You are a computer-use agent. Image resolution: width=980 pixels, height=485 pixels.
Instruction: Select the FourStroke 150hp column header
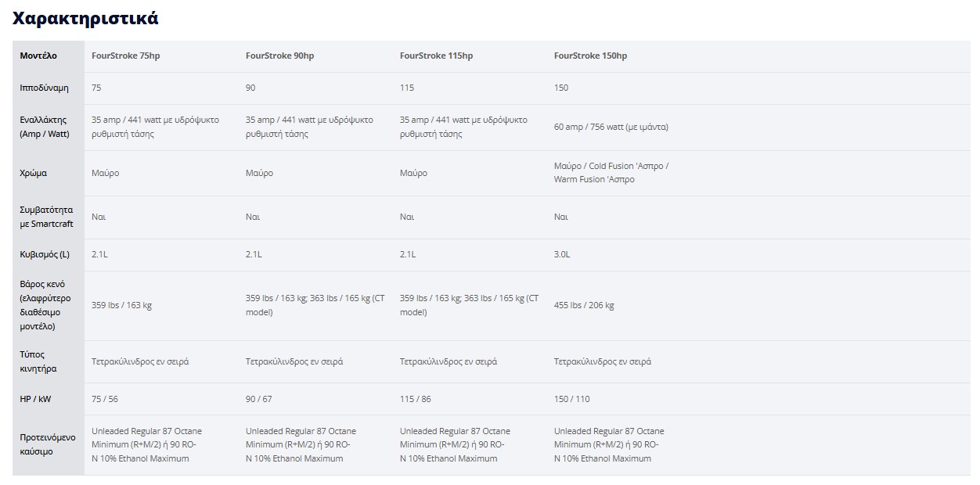coord(591,56)
